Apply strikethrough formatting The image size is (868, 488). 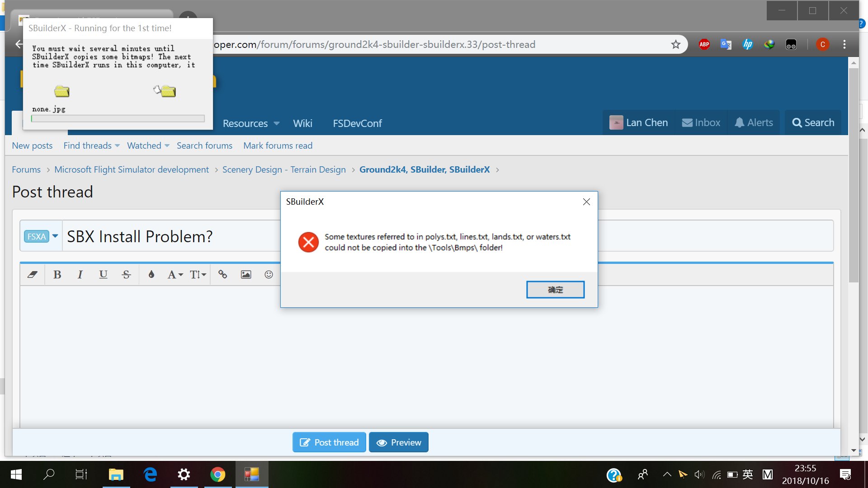tap(126, 274)
